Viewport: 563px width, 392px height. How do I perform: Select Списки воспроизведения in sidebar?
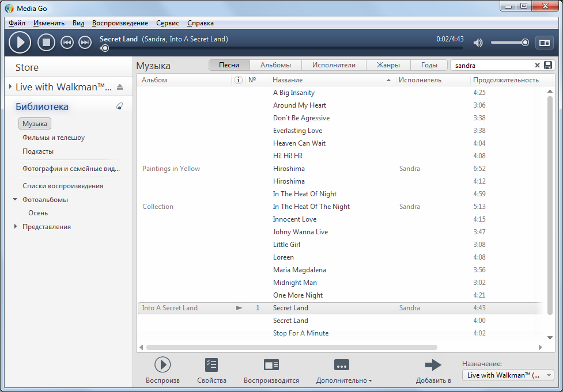[x=63, y=186]
